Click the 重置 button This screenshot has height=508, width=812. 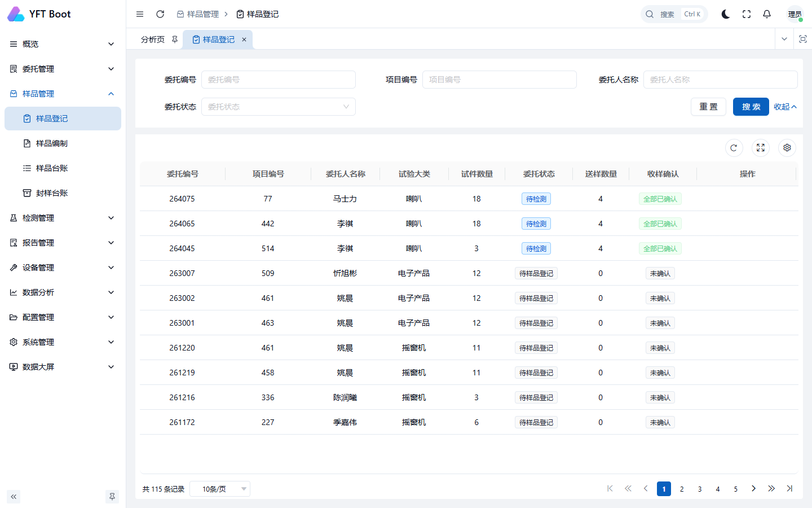(708, 107)
